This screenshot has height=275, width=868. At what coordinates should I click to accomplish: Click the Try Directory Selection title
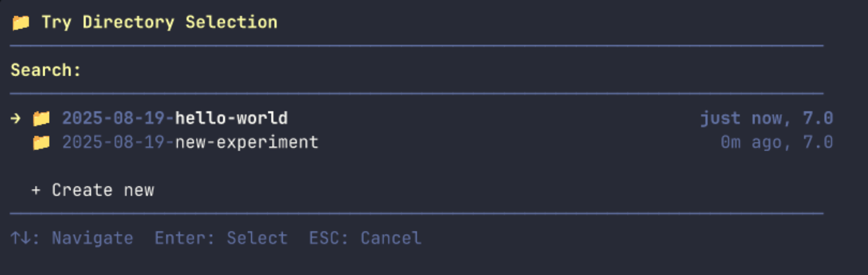[159, 23]
